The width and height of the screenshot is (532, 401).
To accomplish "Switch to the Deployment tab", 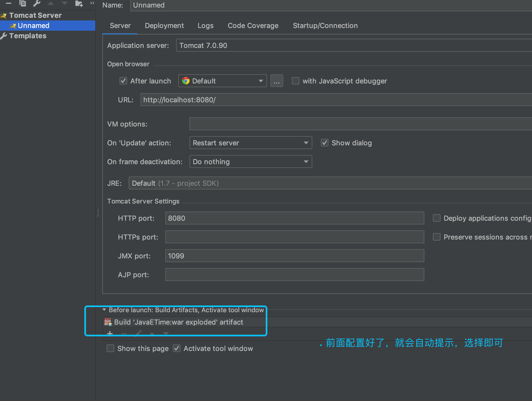I will point(164,26).
